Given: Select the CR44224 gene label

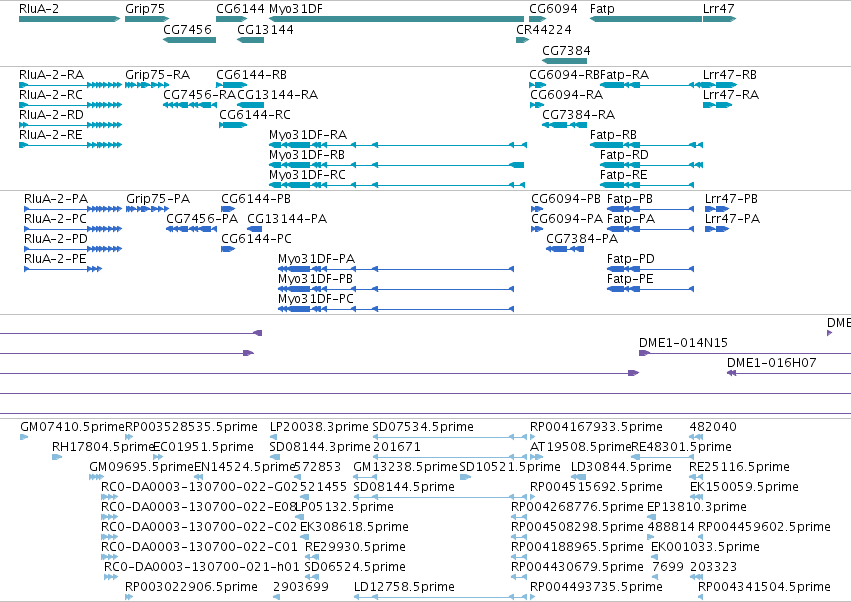Looking at the screenshot, I should pos(543,29).
